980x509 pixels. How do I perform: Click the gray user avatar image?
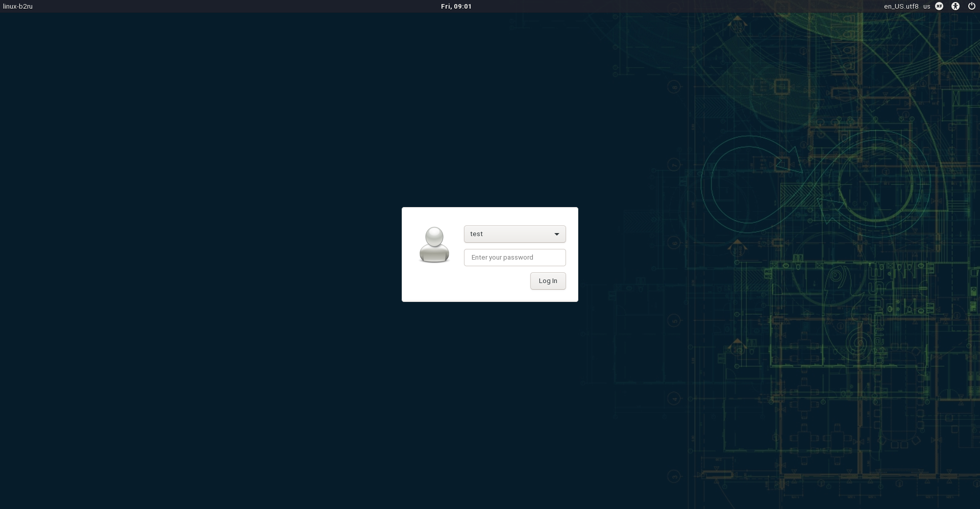[434, 245]
